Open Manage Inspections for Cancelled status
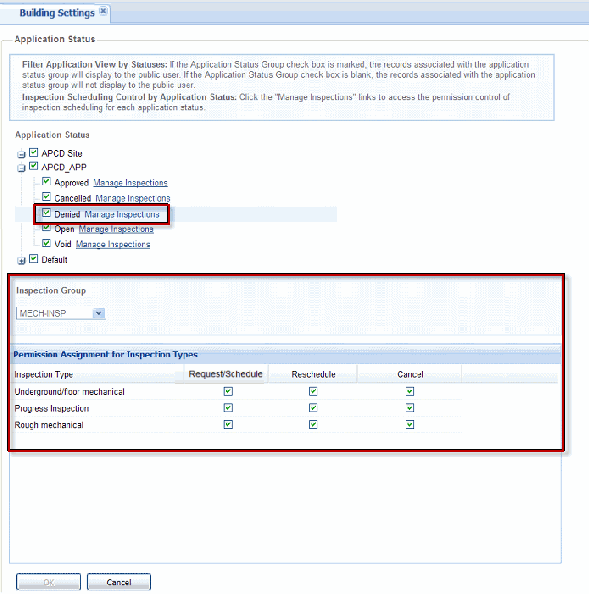The height and width of the screenshot is (594, 589). coord(133,198)
